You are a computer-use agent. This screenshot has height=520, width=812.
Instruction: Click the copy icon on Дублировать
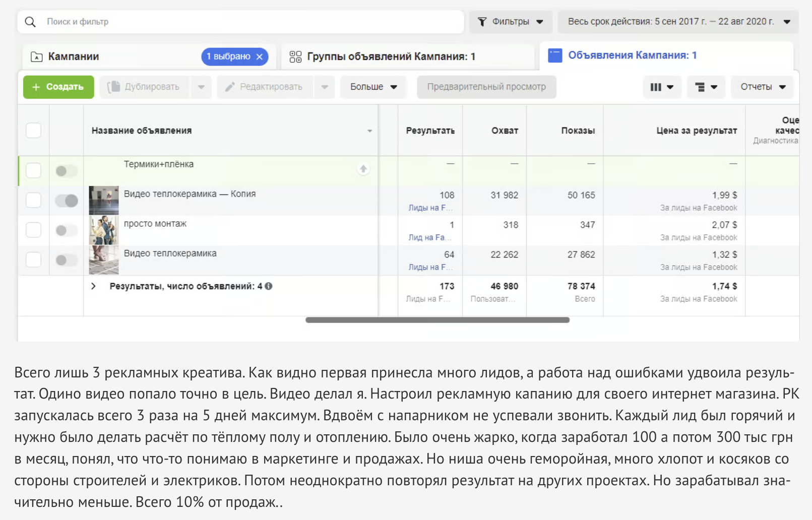coord(114,87)
